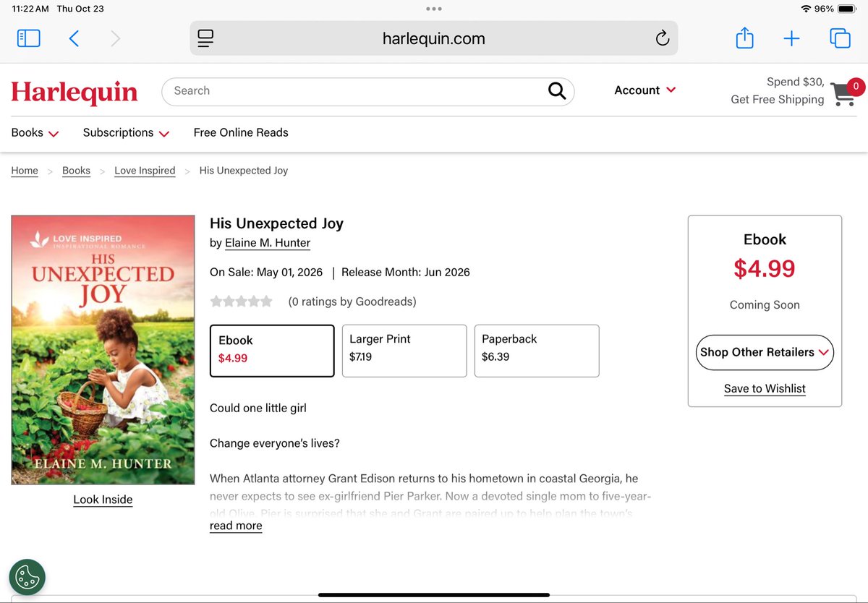868x603 pixels.
Task: Expand the Books menu
Action: (x=35, y=133)
